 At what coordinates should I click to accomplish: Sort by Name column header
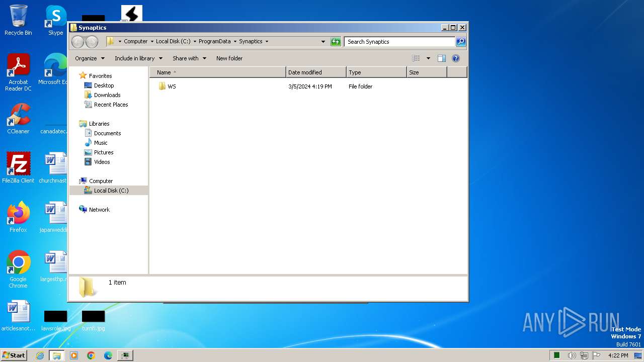pyautogui.click(x=218, y=72)
